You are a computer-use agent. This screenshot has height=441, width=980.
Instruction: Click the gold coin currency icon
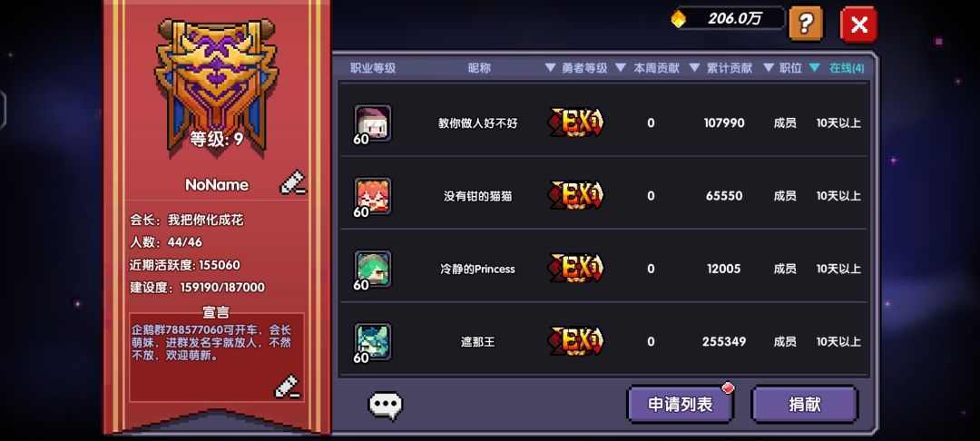tap(678, 19)
